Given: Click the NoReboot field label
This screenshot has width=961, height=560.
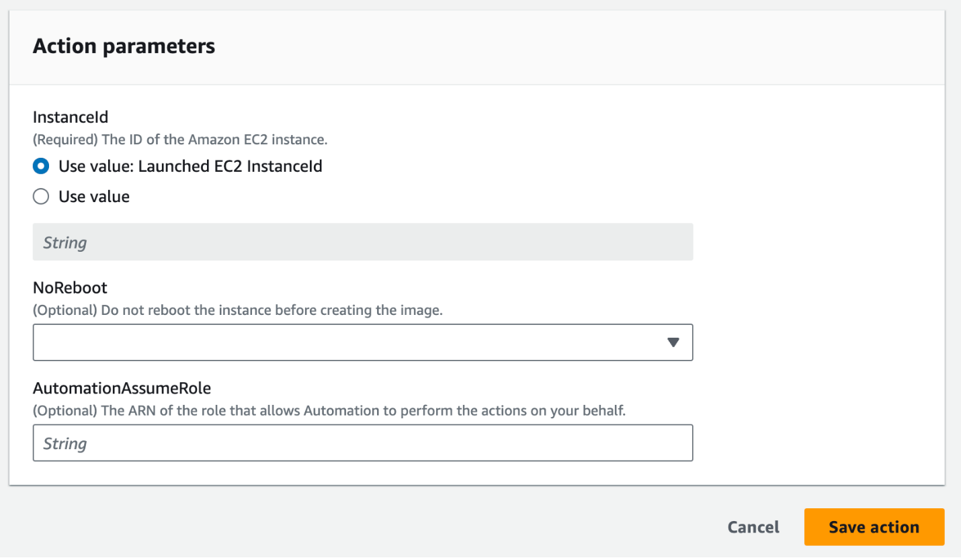Looking at the screenshot, I should tap(70, 287).
